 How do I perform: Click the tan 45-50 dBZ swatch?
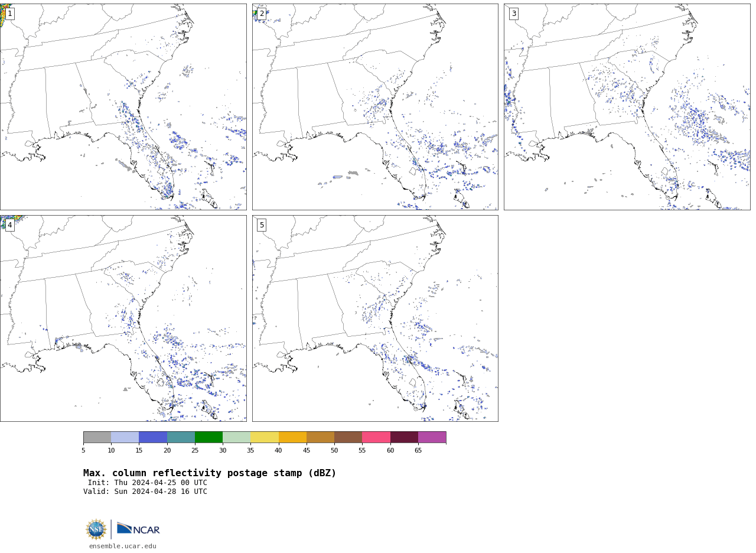(x=320, y=437)
